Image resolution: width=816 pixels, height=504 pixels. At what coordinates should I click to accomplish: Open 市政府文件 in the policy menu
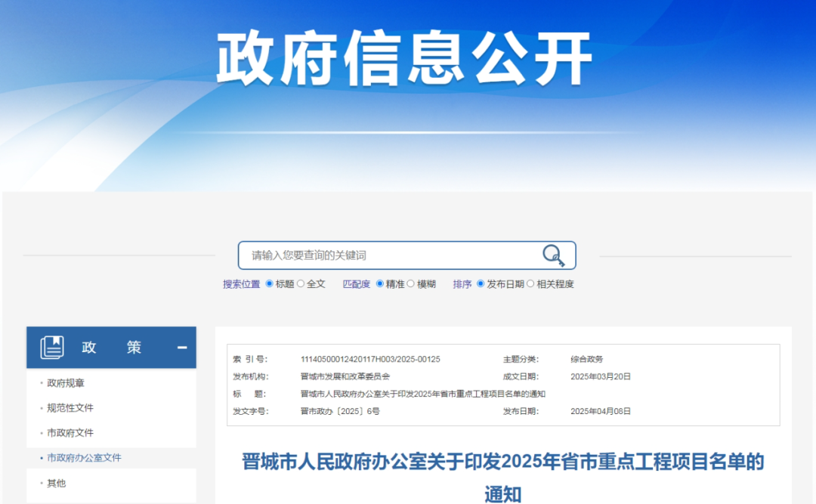pos(70,433)
